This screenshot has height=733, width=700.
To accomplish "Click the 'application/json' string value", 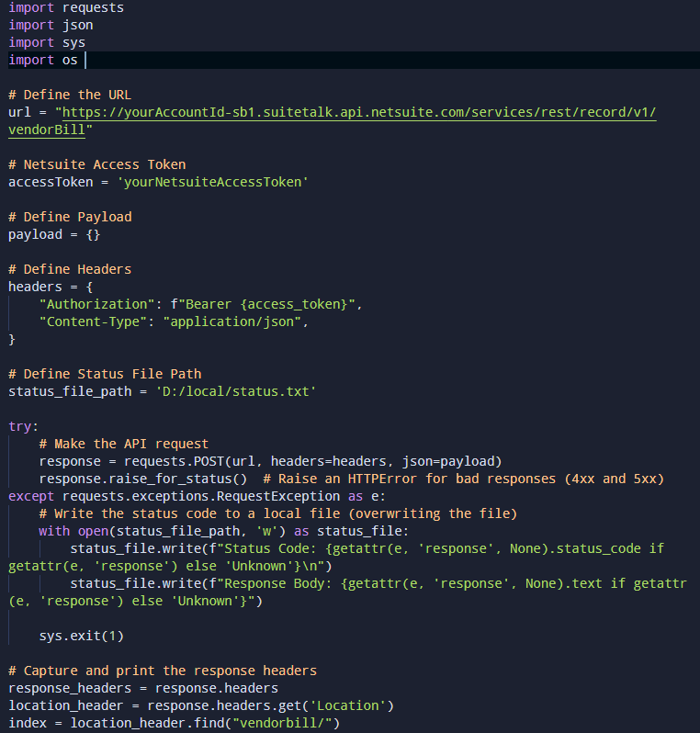I will click(x=231, y=322).
